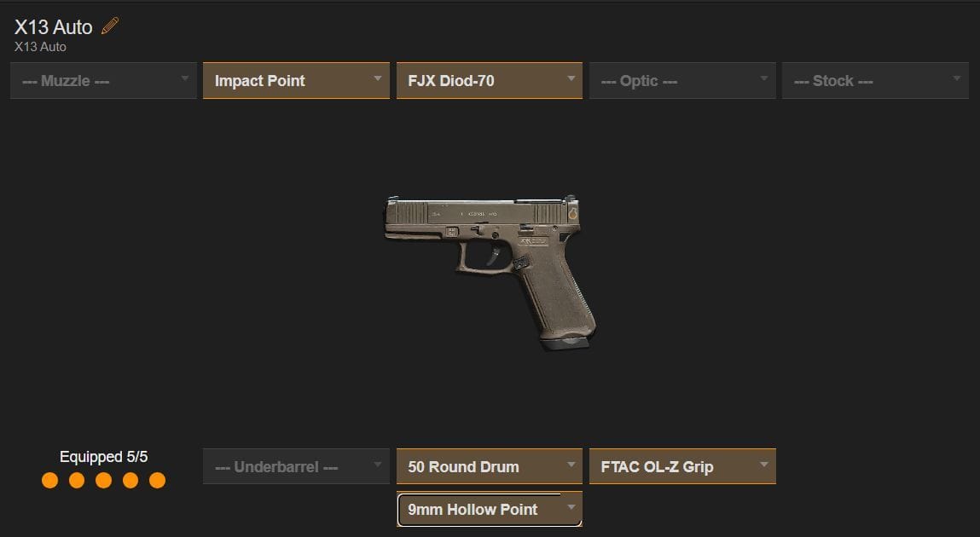
Task: Open the 50 Round Drum magazine dropdown
Action: tap(490, 466)
